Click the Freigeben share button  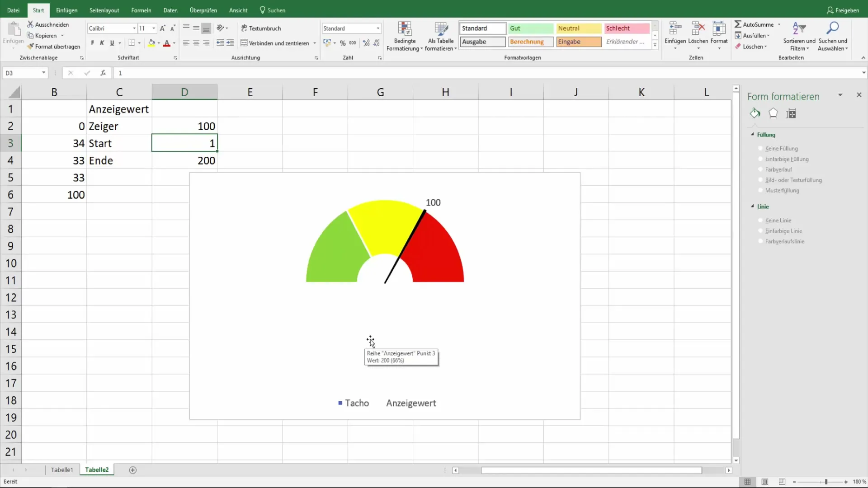coord(843,10)
